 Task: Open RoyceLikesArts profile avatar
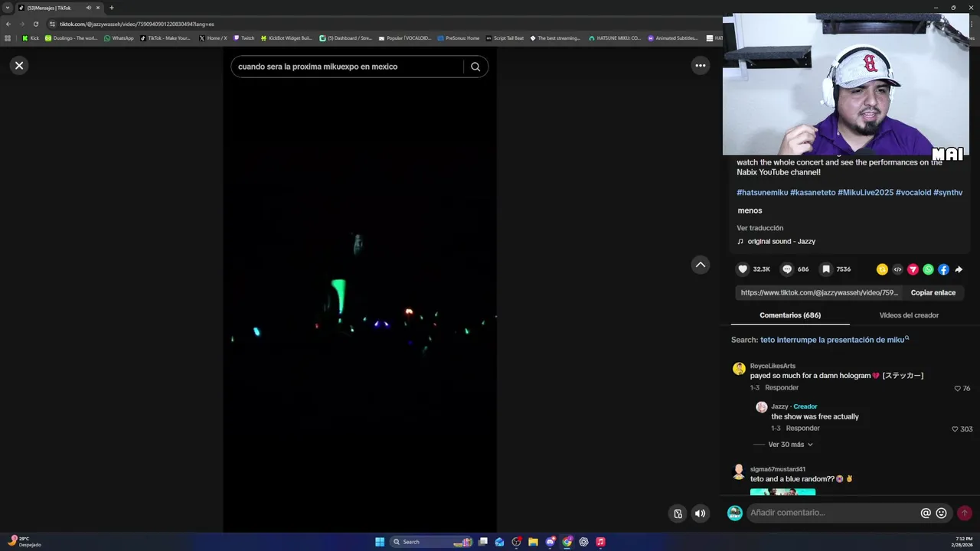(739, 369)
